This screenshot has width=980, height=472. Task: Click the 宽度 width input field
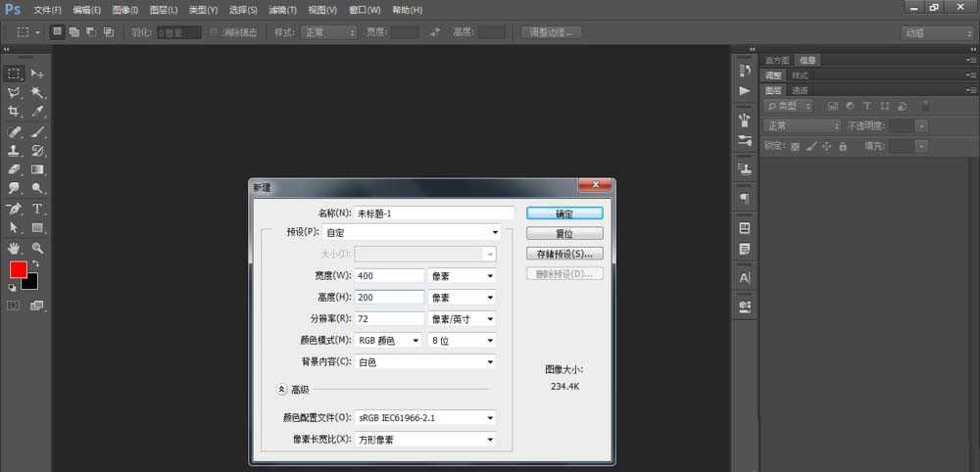(x=389, y=276)
